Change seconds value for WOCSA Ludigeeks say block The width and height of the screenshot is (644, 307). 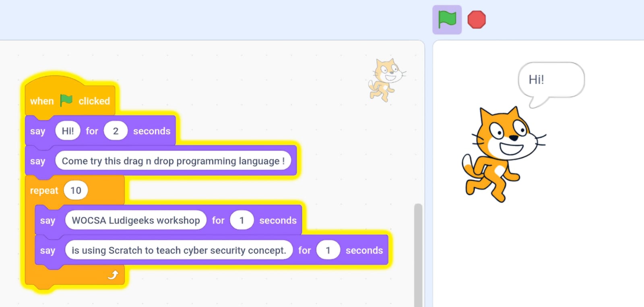tap(242, 220)
